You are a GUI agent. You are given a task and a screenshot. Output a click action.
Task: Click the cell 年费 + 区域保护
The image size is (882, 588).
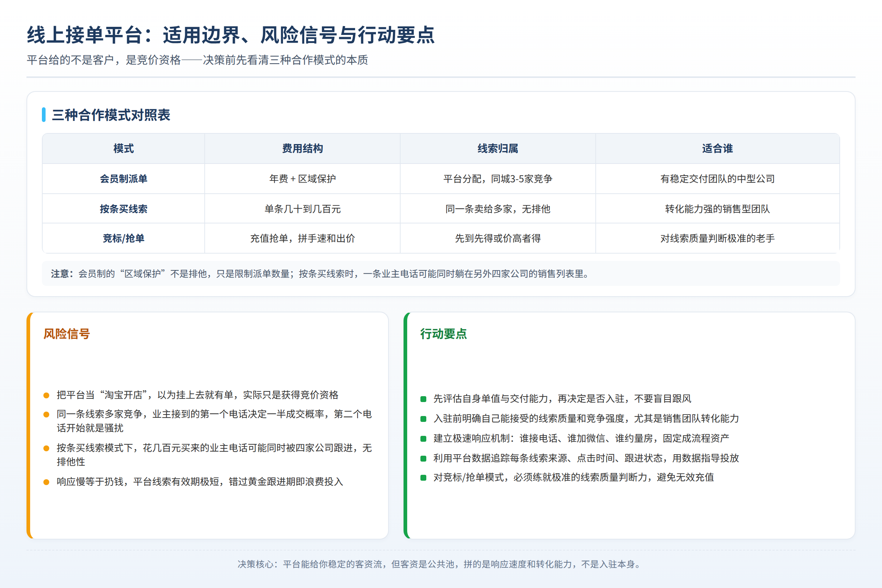tap(302, 179)
